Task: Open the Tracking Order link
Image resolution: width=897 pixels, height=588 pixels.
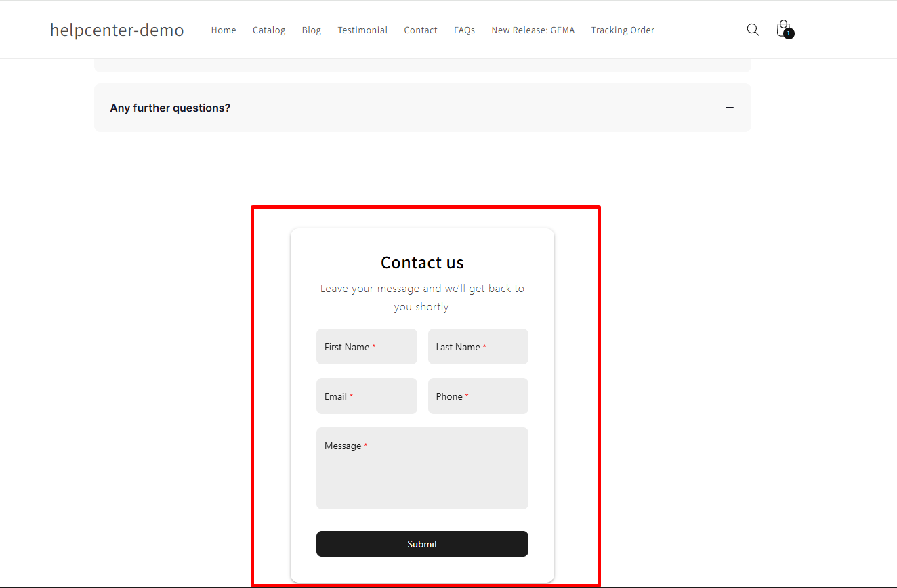Action: [x=623, y=30]
